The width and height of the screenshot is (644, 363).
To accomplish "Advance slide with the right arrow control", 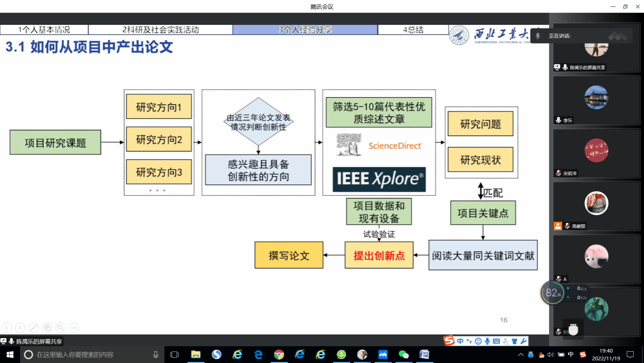I will pyautogui.click(x=20, y=328).
